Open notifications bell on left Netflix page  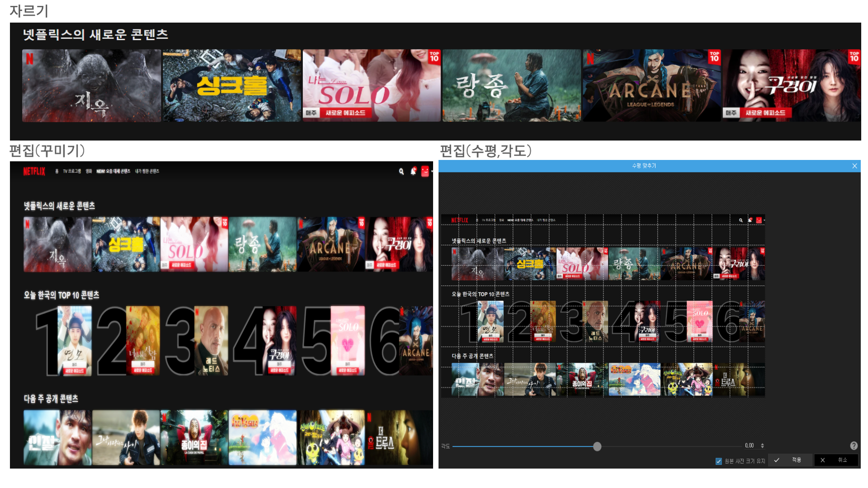pyautogui.click(x=413, y=171)
